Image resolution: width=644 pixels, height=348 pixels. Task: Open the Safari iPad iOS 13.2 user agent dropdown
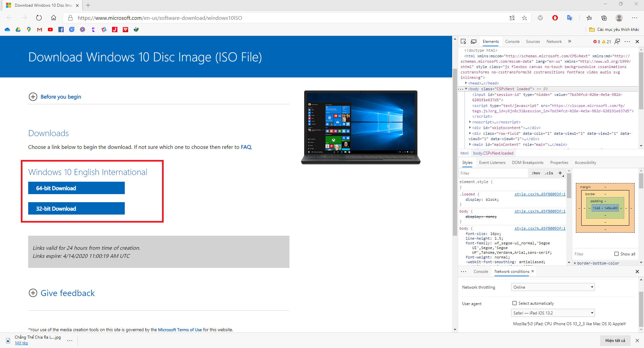click(x=553, y=313)
